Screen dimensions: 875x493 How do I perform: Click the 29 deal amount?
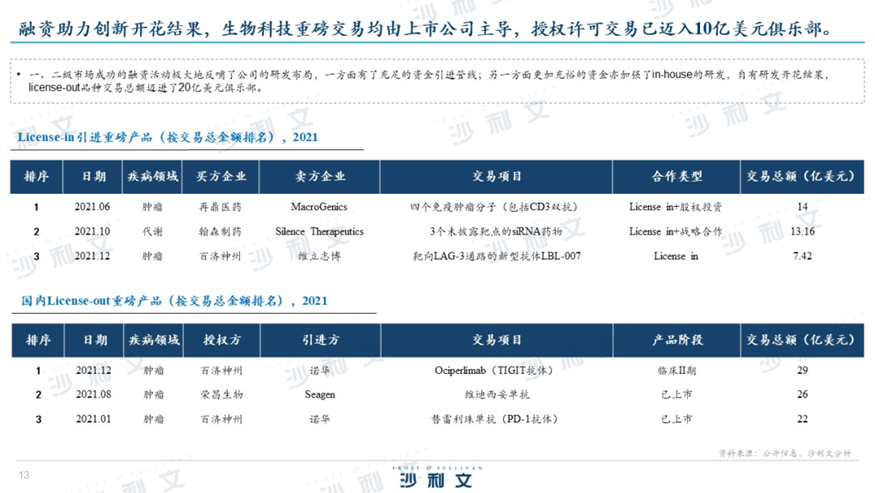click(x=802, y=370)
